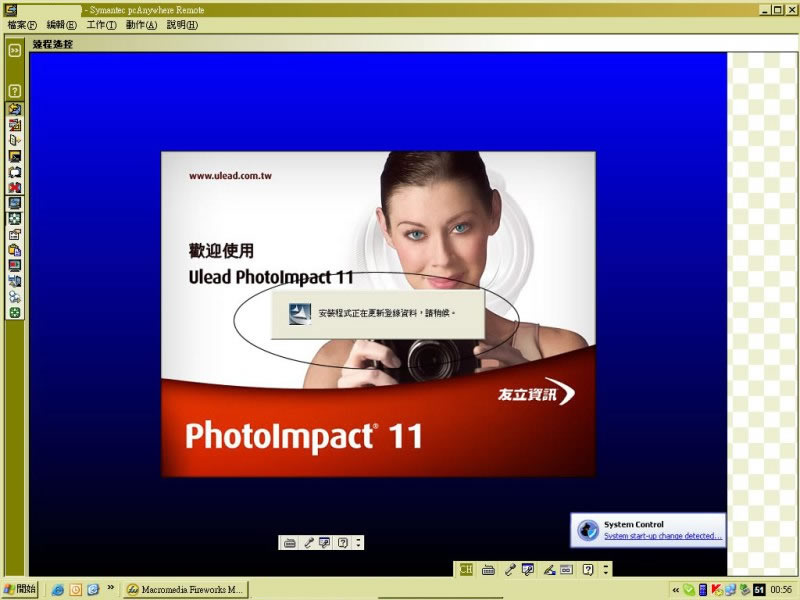Click the handwriting pen icon on the CH bar

click(549, 570)
